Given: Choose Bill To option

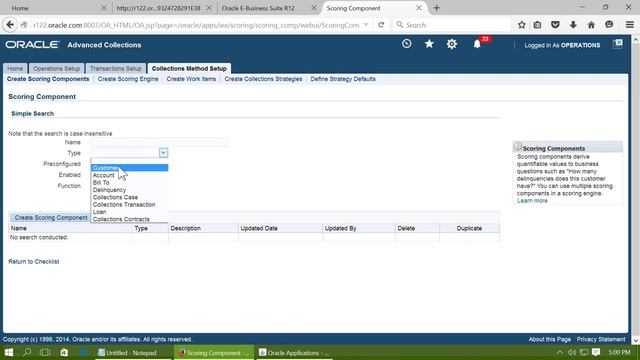Looking at the screenshot, I should tap(129, 182).
